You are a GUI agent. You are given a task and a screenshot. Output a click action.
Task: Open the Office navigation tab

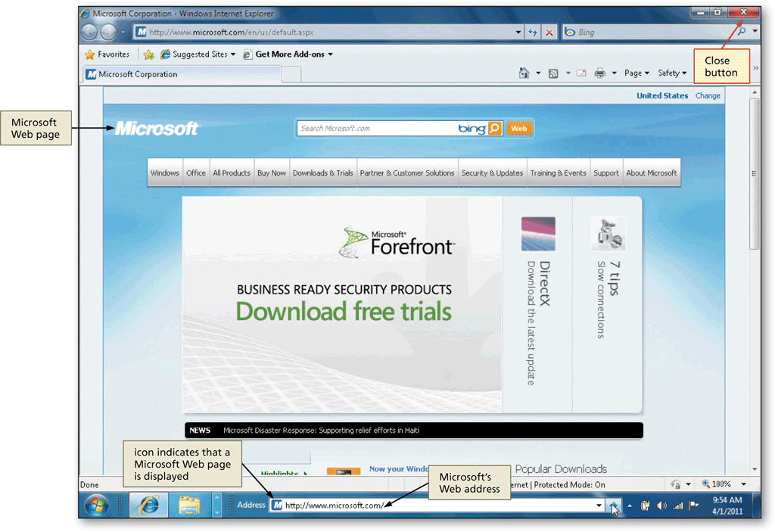pos(196,173)
